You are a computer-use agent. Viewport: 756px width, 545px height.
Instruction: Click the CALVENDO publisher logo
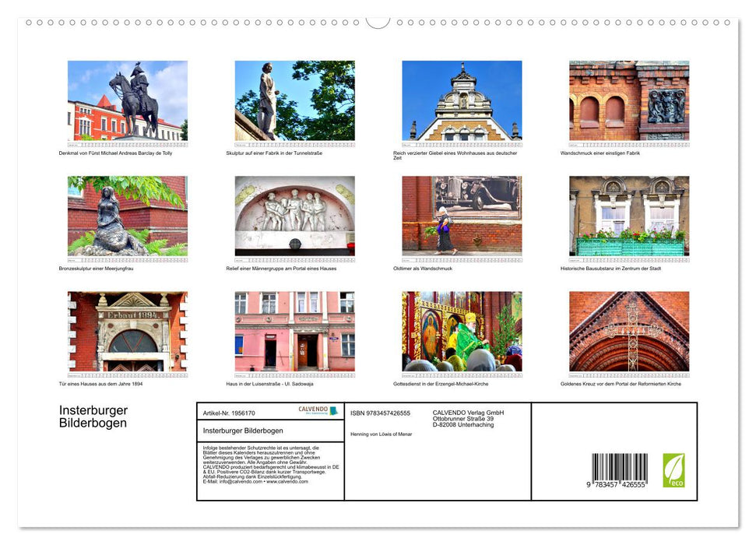(313, 408)
